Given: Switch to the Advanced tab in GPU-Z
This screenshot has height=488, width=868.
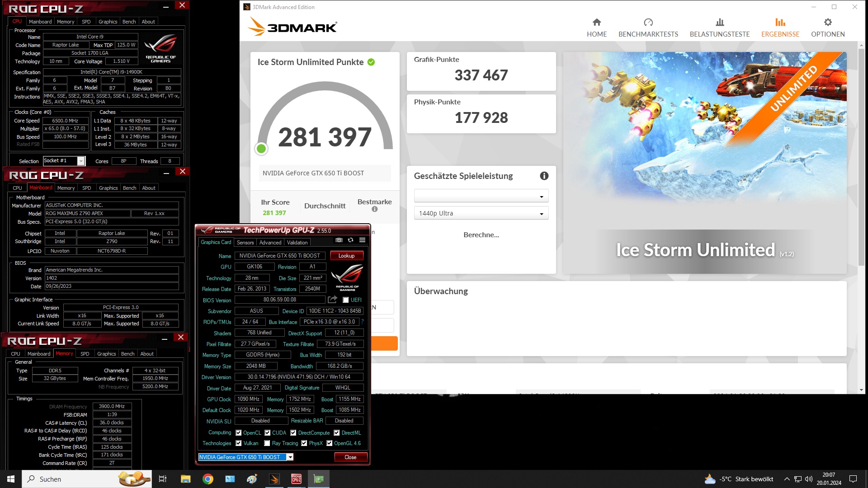Looking at the screenshot, I should point(270,243).
